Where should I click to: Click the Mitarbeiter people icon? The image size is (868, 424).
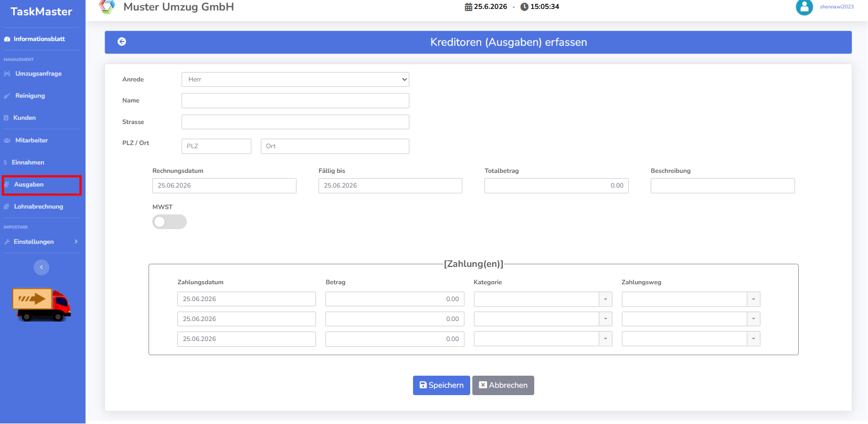tap(7, 141)
